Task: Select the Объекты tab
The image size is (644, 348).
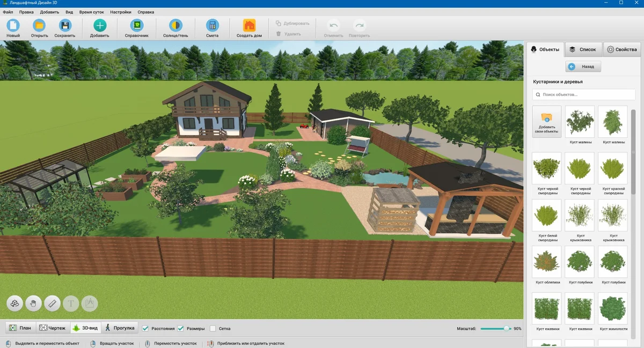Action: [x=545, y=49]
